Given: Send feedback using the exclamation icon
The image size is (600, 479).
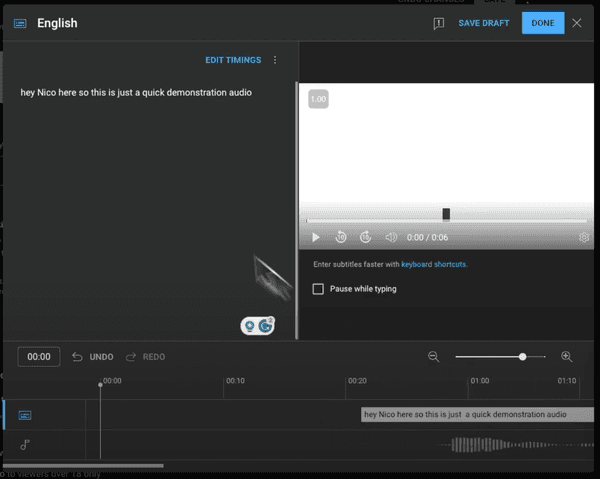Looking at the screenshot, I should (x=438, y=23).
